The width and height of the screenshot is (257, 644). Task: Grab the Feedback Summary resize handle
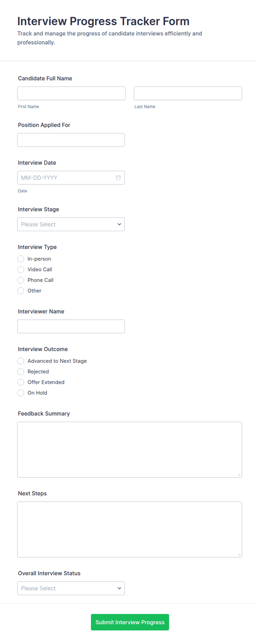click(239, 475)
